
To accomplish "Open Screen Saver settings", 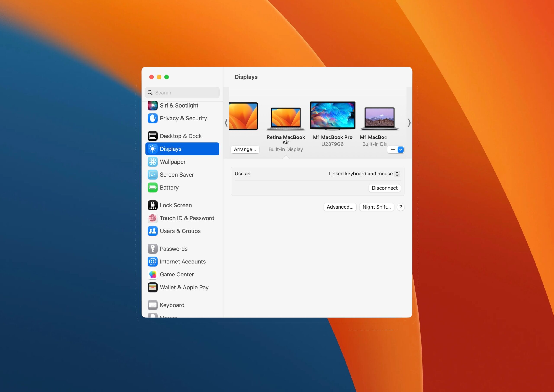I will 177,175.
